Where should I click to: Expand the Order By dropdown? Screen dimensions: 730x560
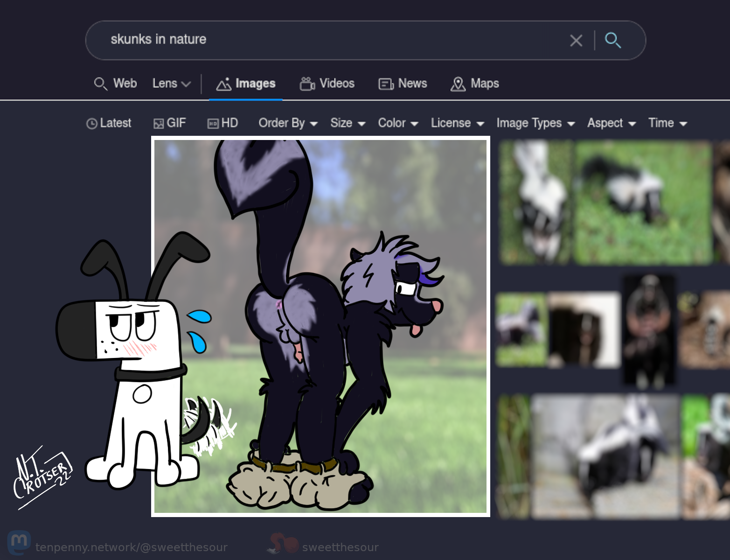click(x=288, y=123)
